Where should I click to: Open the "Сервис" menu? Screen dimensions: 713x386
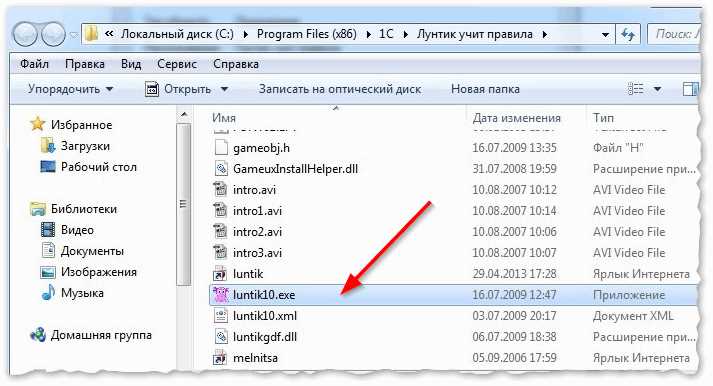click(177, 64)
